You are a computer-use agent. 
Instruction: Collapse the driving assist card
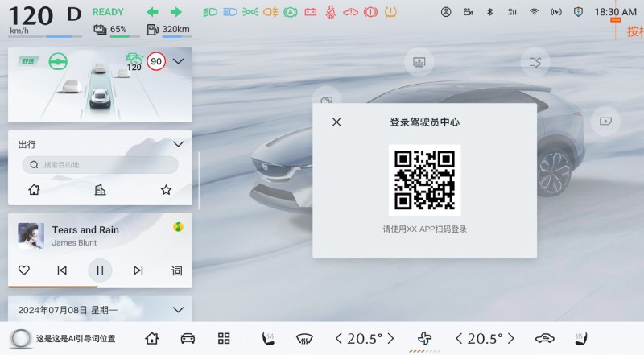178,61
